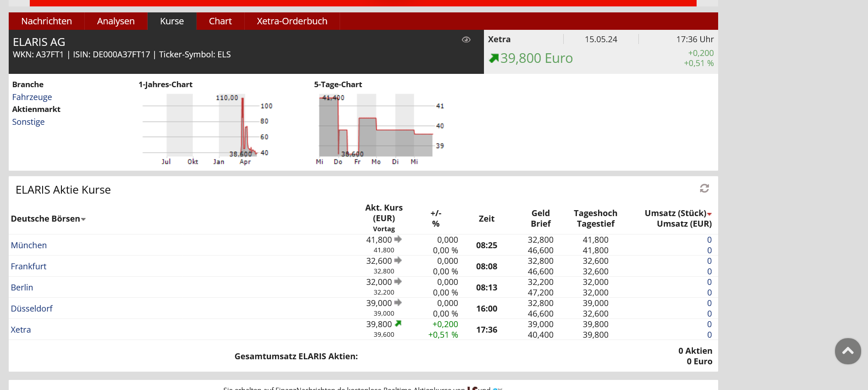The height and width of the screenshot is (390, 868).
Task: Click the gray trend arrow in Frankfurt row
Action: coord(398,260)
